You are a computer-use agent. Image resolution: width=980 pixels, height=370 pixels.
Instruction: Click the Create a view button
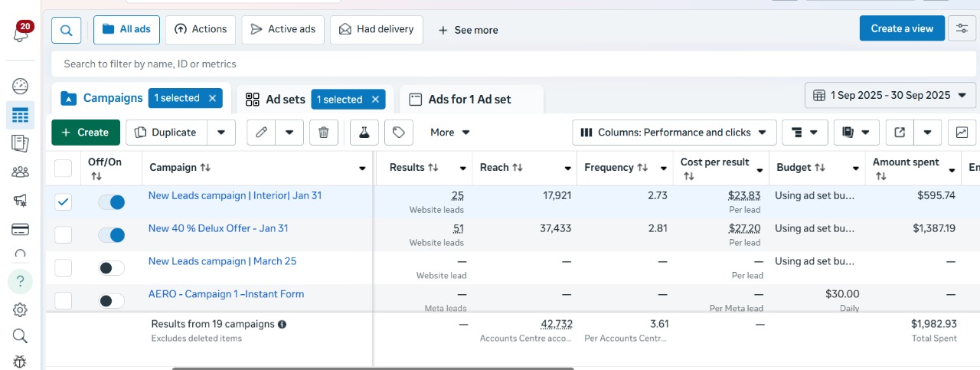(901, 28)
